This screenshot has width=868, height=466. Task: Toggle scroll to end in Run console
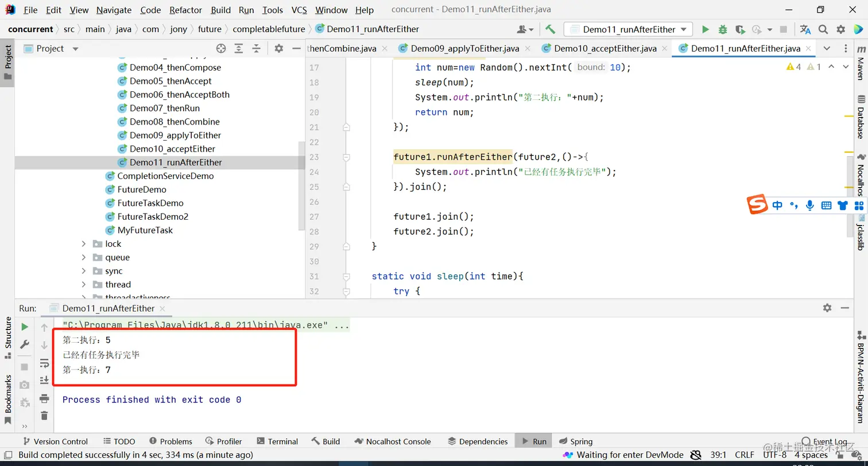click(44, 380)
